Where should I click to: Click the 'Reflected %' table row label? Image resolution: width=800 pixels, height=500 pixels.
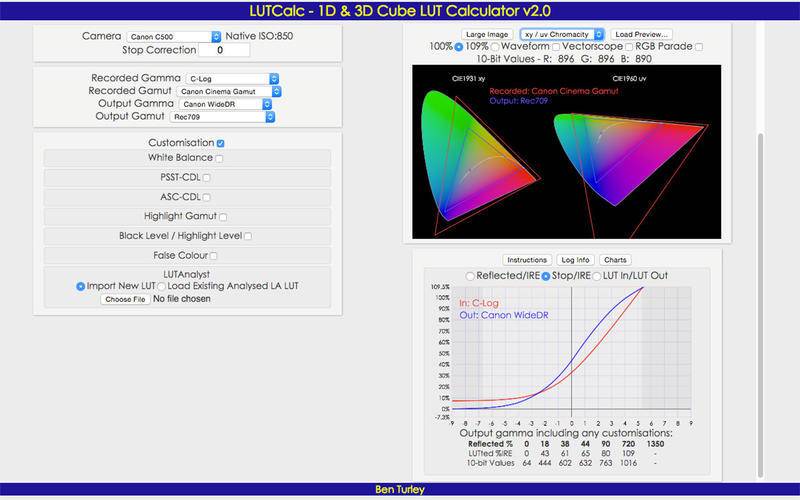(x=490, y=444)
